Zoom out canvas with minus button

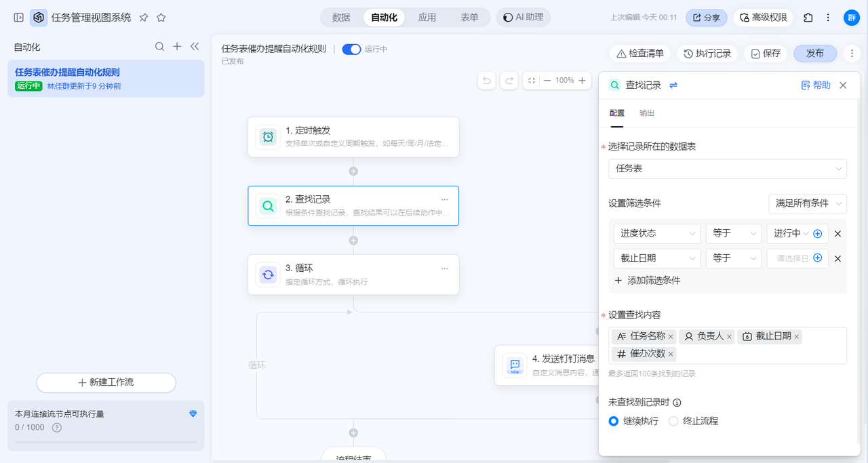tap(547, 81)
